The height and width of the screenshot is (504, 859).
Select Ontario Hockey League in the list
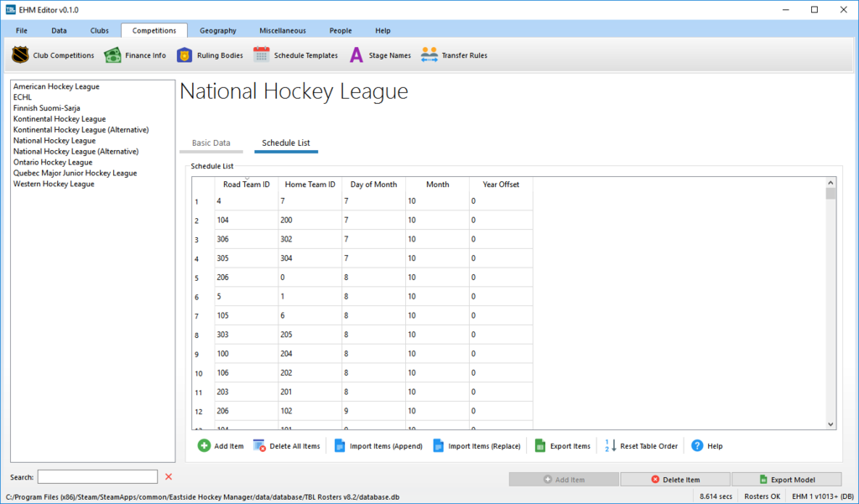(x=53, y=162)
